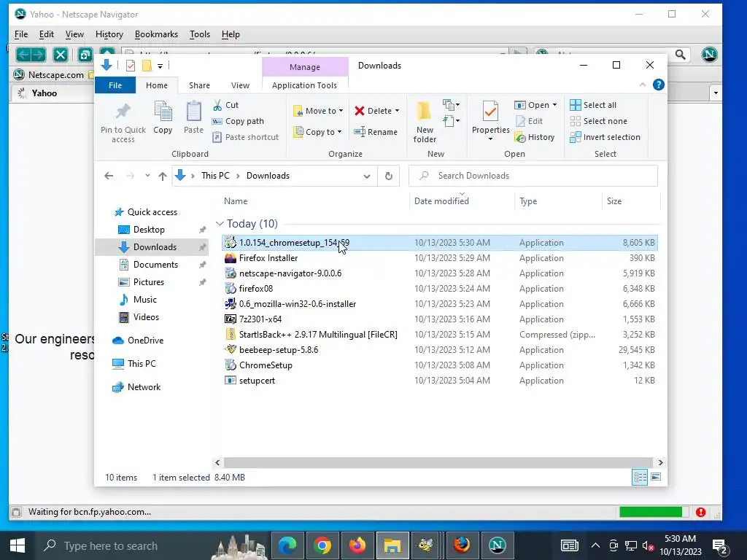This screenshot has width=747, height=560.
Task: Switch to the View ribbon tab
Action: (x=240, y=85)
